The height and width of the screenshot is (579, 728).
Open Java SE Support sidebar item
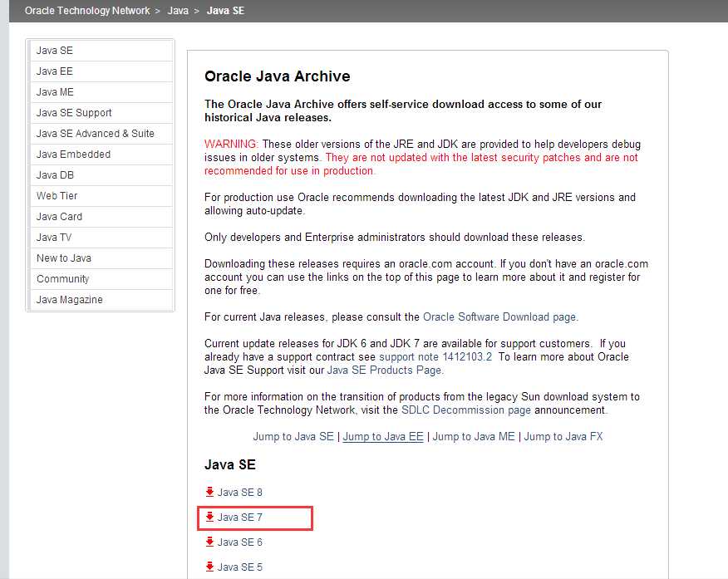101,113
